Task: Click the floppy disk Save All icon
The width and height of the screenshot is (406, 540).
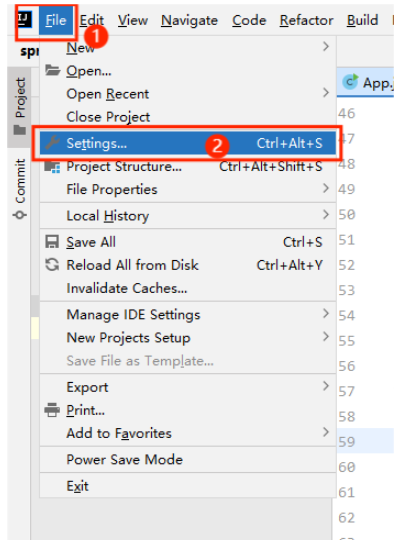Action: [52, 242]
